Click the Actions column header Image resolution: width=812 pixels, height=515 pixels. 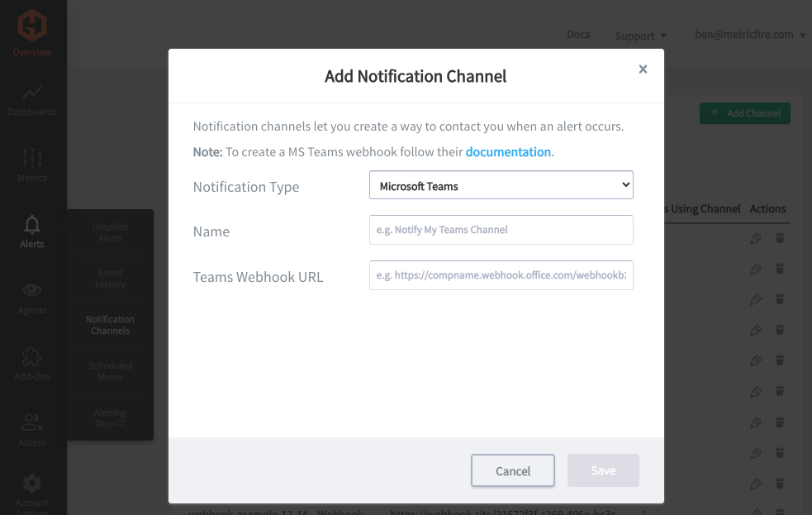[x=767, y=209]
